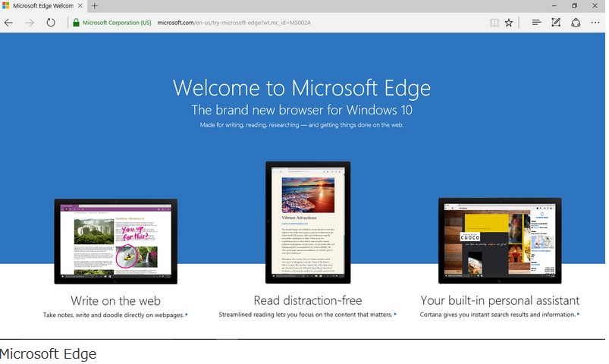Open the 'Streamlined reading' description link
Image resolution: width=609 pixels, height=364 pixels.
point(306,315)
